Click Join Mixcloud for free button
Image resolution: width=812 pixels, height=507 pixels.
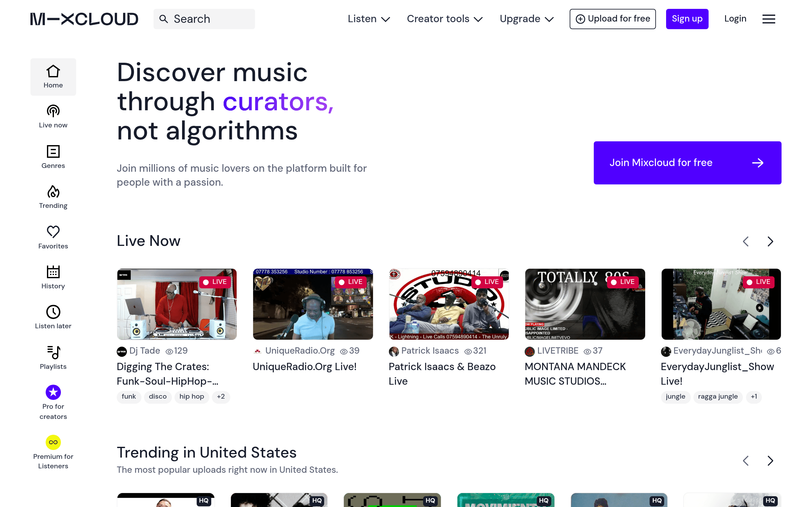(x=687, y=163)
